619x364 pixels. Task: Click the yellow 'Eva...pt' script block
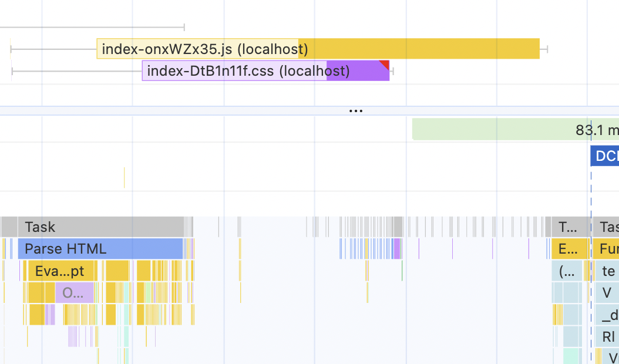[x=59, y=271]
